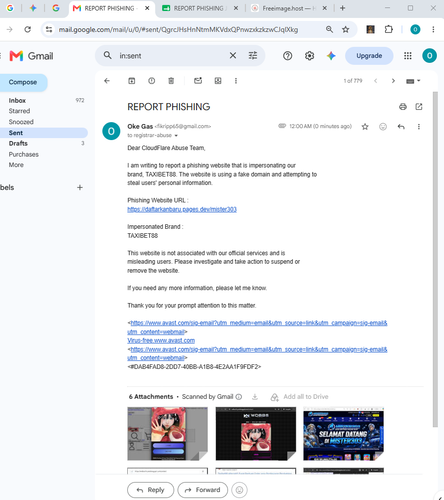444x500 pixels.
Task: Print the whole conversation
Action: click(x=403, y=107)
